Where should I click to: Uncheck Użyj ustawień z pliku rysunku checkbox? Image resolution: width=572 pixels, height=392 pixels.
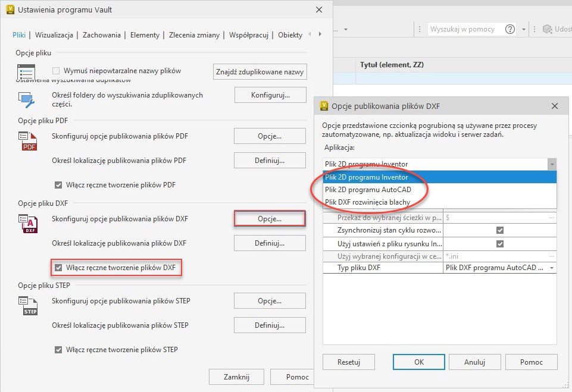(500, 243)
